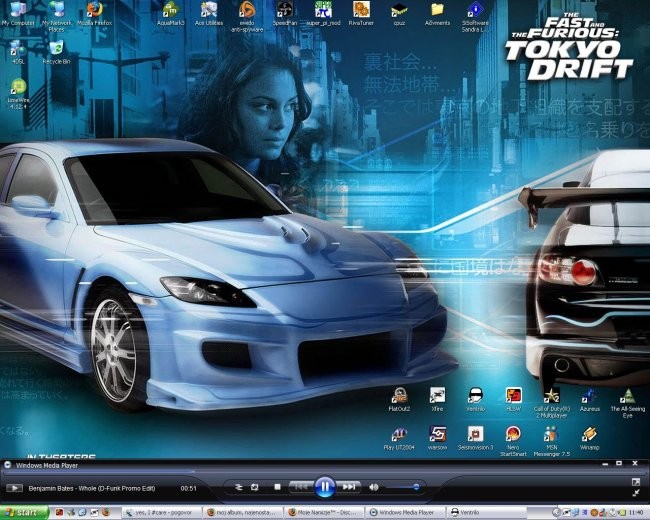The width and height of the screenshot is (650, 520).
Task: Switch Media Player to compact mode
Action: tap(635, 493)
